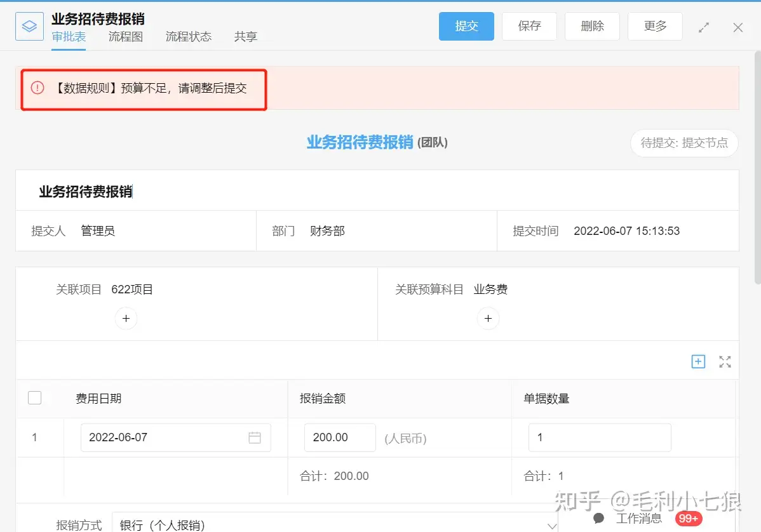Save the form with 保存 button
The width and height of the screenshot is (761, 532).
coord(529,26)
